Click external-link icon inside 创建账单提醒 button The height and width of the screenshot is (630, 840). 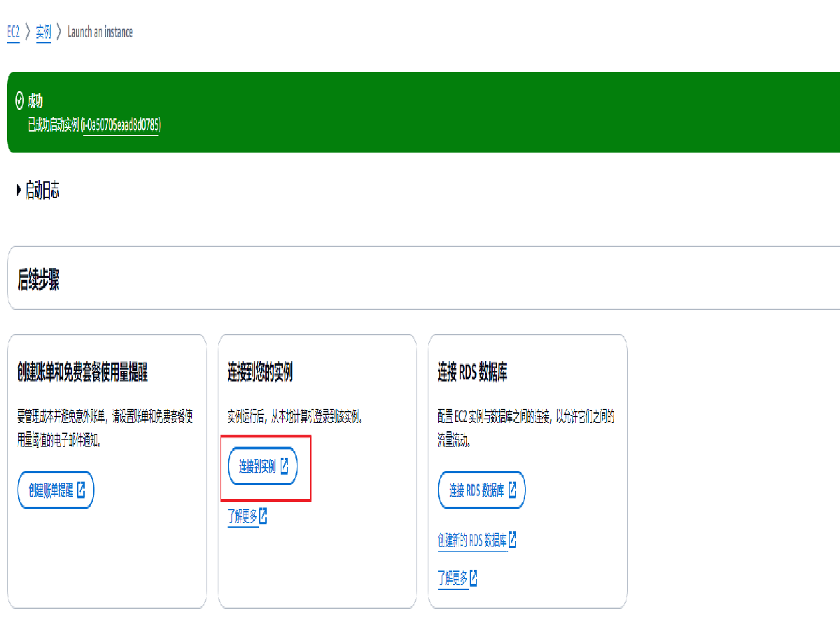[x=81, y=489]
